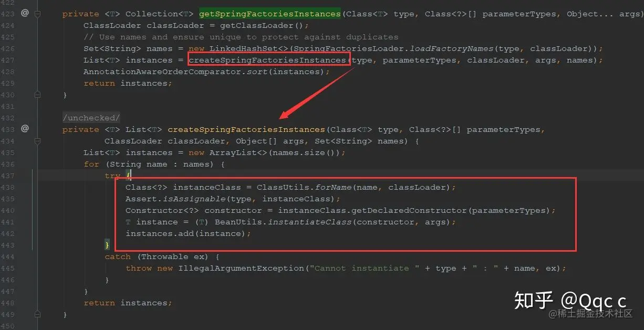The width and height of the screenshot is (644, 330).
Task: Click instances.add(instance) on line 442
Action: coord(185,233)
